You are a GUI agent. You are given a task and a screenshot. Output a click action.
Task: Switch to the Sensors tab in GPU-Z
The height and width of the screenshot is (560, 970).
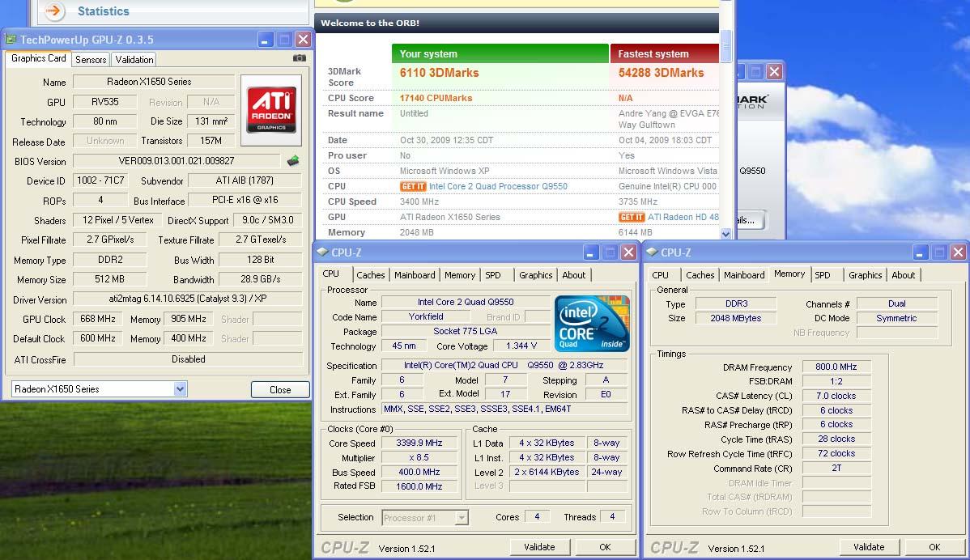pyautogui.click(x=91, y=60)
